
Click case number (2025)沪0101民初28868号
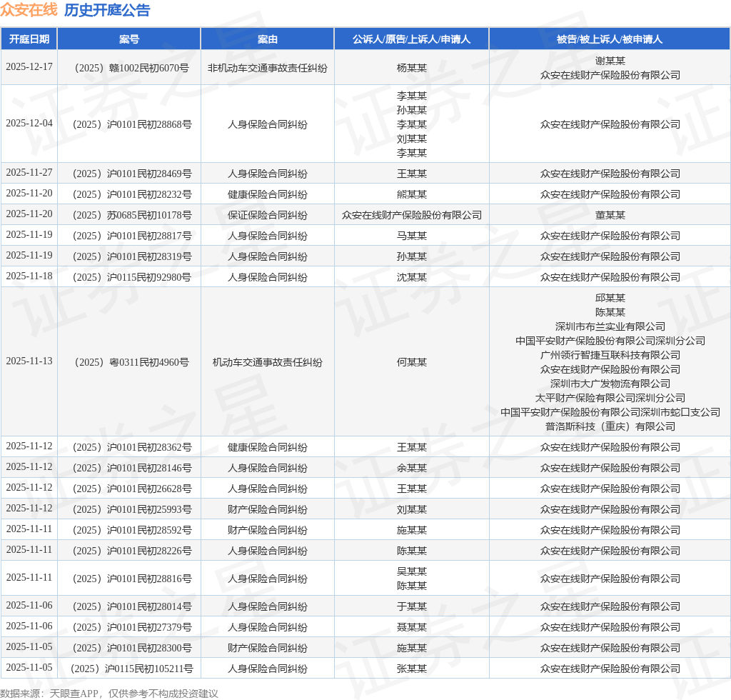click(129, 124)
